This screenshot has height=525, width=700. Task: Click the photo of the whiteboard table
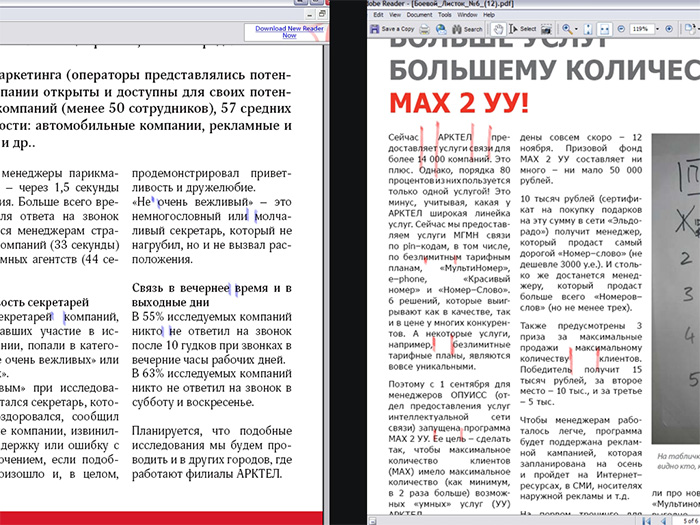(675, 288)
